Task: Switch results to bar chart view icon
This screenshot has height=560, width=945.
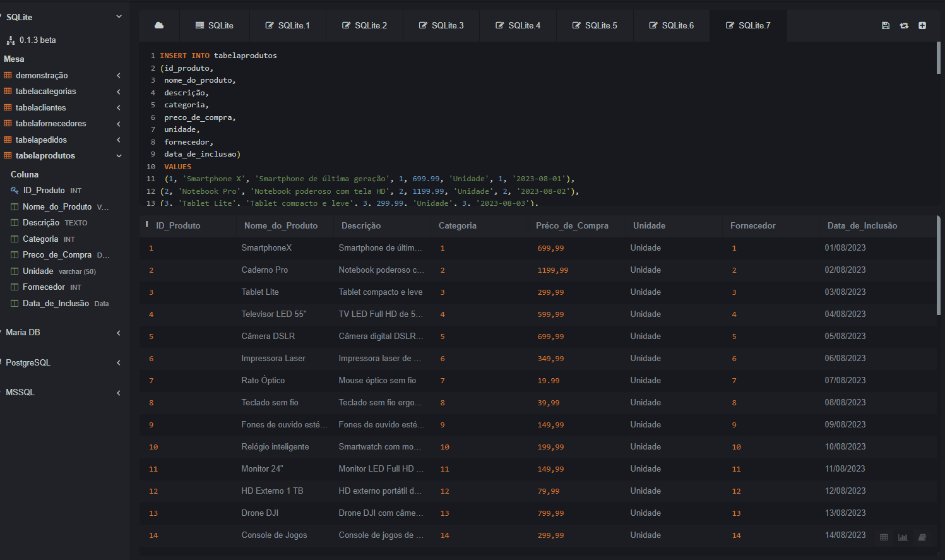Action: tap(903, 537)
